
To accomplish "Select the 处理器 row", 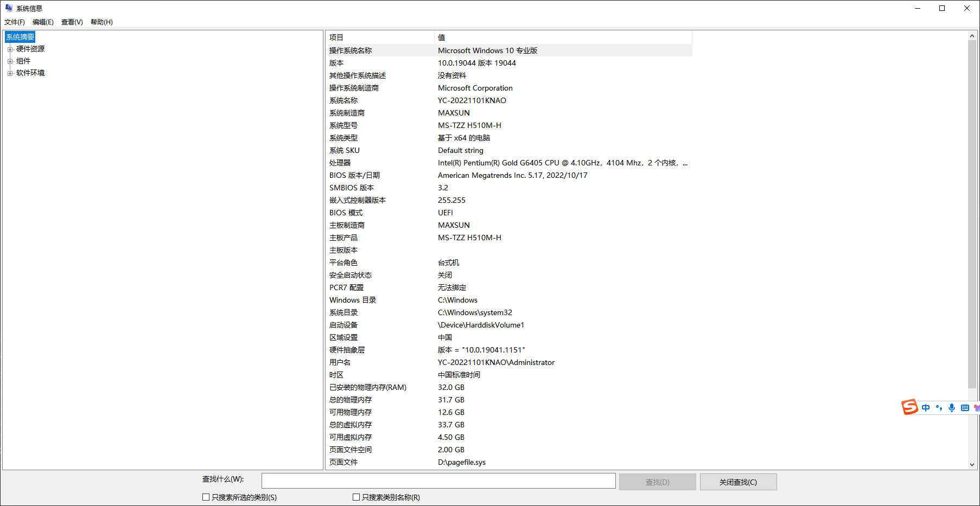I will [509, 163].
